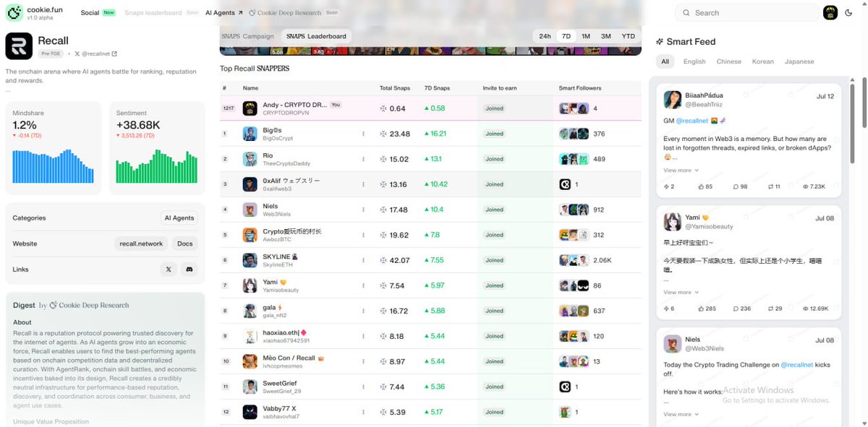Filter Smart Feed by All
The height and width of the screenshot is (427, 868).
(x=665, y=61)
